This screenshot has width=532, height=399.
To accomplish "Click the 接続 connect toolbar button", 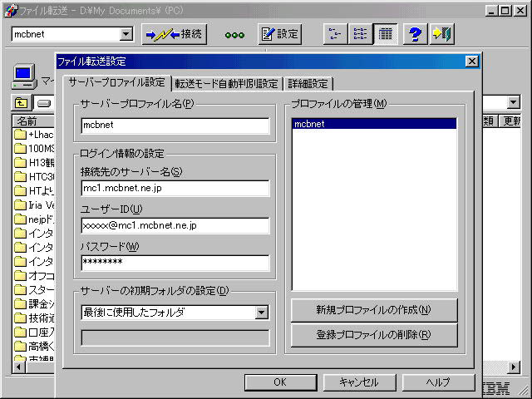I will point(174,34).
